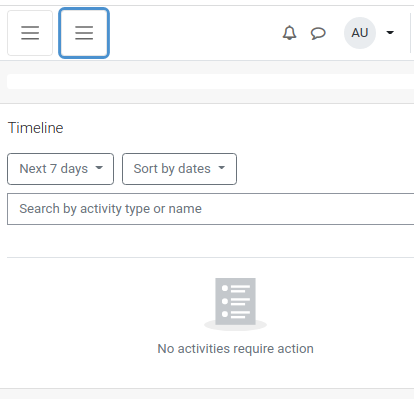
Task: Click the blue-outlined hamburger menu button
Action: click(84, 33)
